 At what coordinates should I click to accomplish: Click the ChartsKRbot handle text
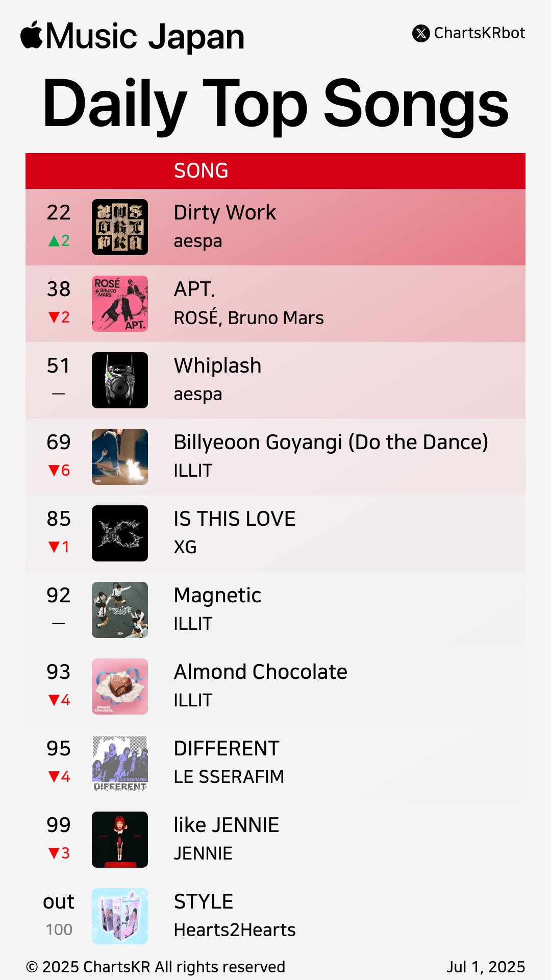[480, 33]
